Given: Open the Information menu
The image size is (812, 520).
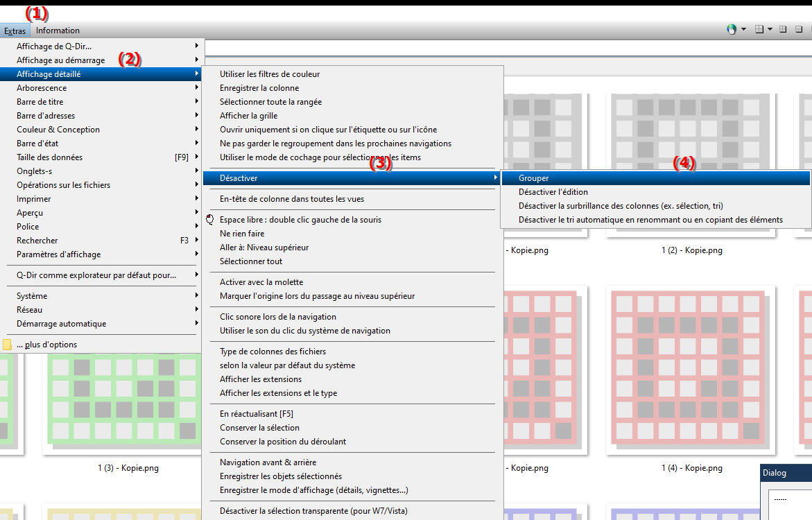Looking at the screenshot, I should 58,31.
